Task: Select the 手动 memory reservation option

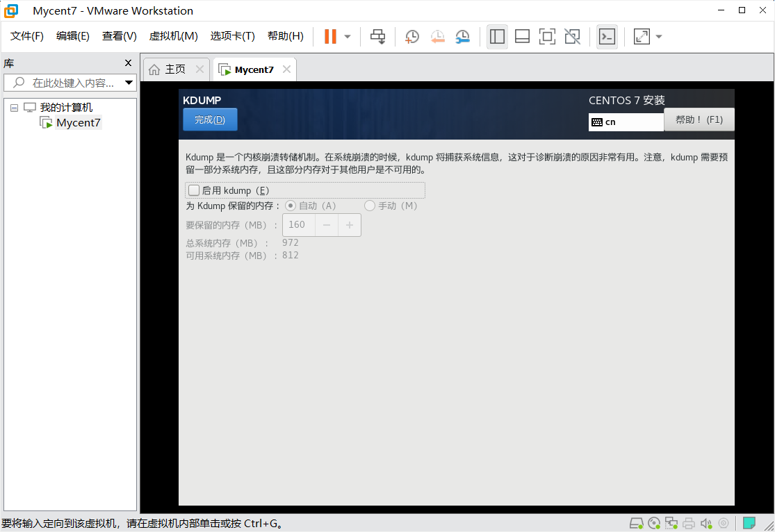Action: pos(369,206)
